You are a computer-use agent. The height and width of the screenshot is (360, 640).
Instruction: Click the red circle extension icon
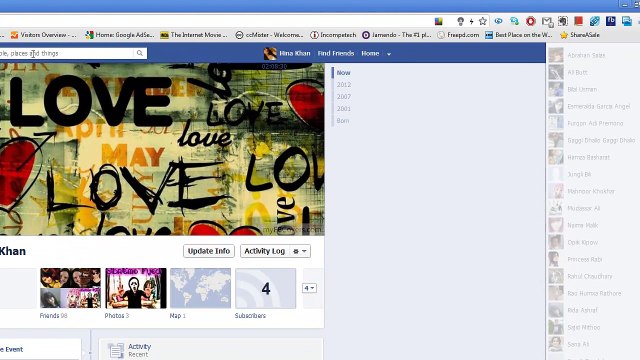click(x=531, y=21)
